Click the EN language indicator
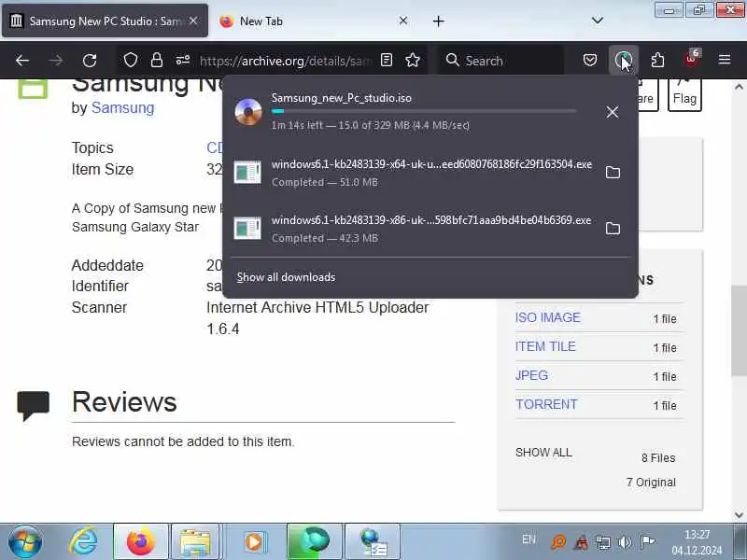The height and width of the screenshot is (560, 747). pyautogui.click(x=529, y=539)
